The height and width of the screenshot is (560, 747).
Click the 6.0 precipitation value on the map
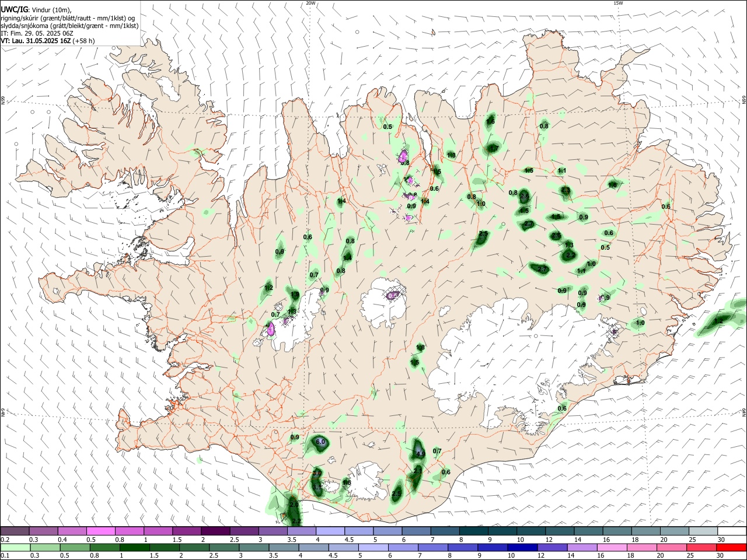pos(320,442)
